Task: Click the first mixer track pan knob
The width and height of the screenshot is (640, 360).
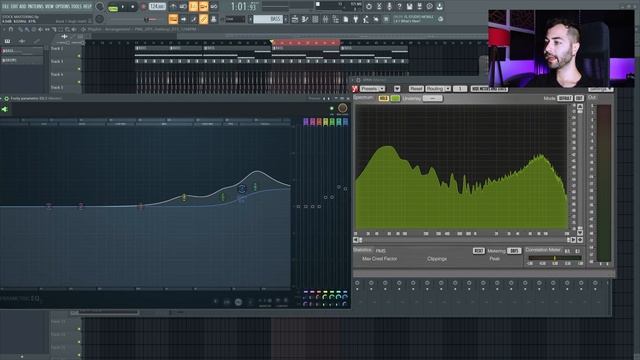Action: (x=357, y=282)
